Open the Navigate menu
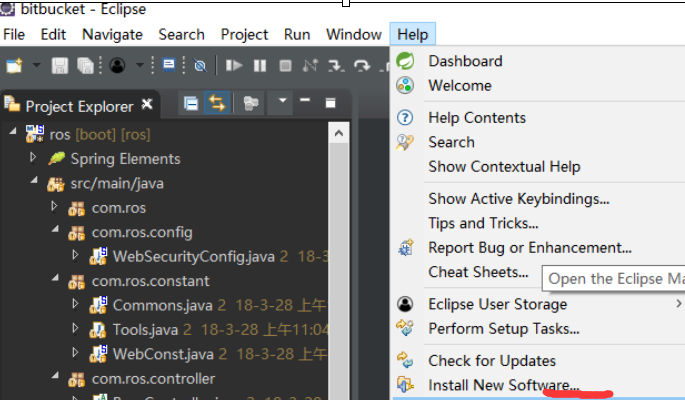Image resolution: width=685 pixels, height=400 pixels. point(112,34)
